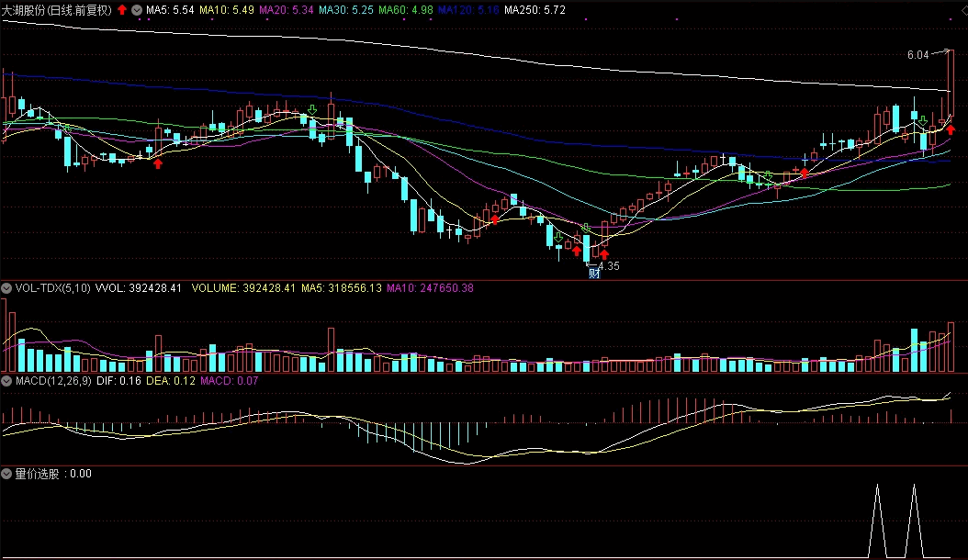Viewport: 968px width, 560px height.
Task: Select the MA20: 5.34 label
Action: pyautogui.click(x=287, y=10)
